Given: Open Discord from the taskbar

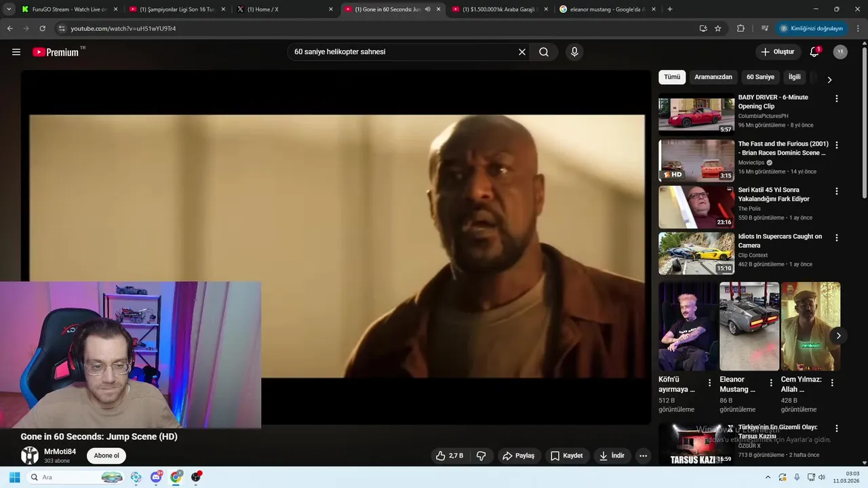Looking at the screenshot, I should (156, 477).
